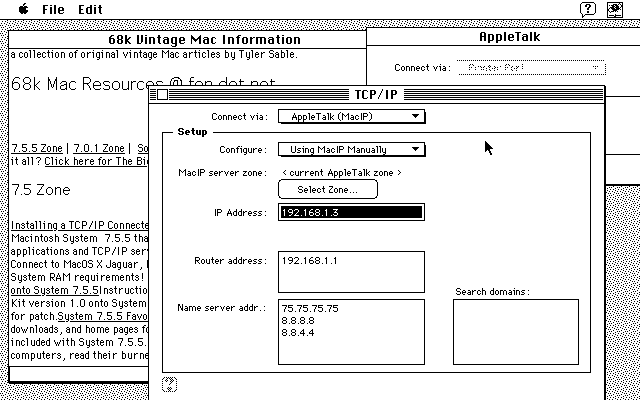Open the File menu
Viewport: 640px width, 400px height.
coord(53,9)
